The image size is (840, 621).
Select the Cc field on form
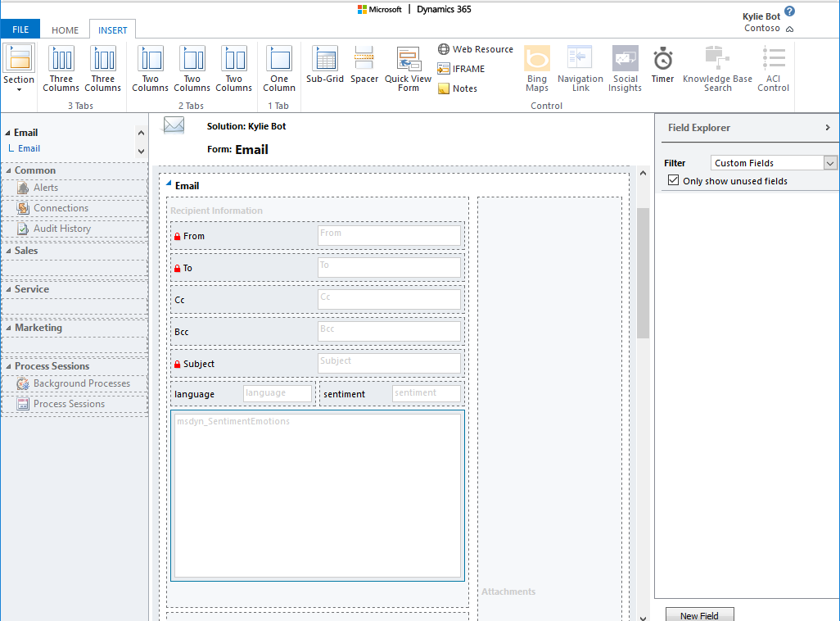tap(317, 300)
